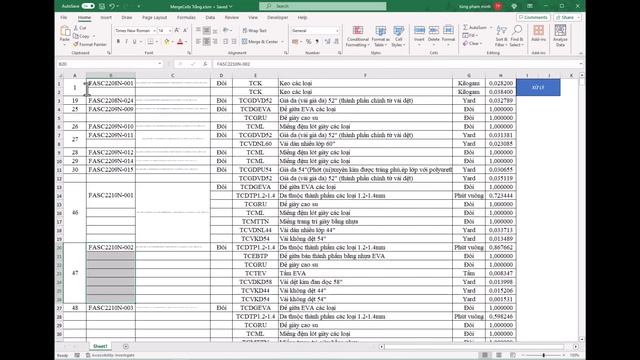
Task: Open Cell Styles gallery
Action: point(398,36)
